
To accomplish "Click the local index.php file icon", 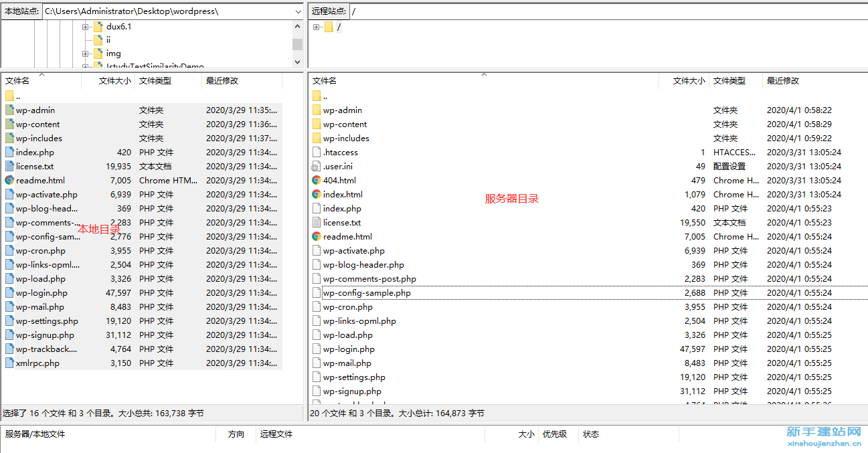I will (9, 152).
